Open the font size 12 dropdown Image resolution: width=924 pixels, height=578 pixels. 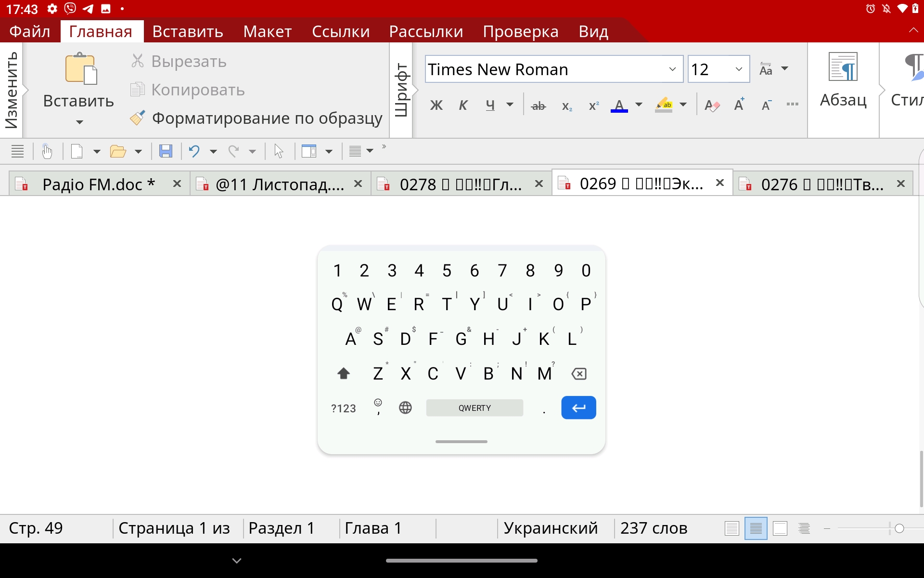tap(739, 69)
